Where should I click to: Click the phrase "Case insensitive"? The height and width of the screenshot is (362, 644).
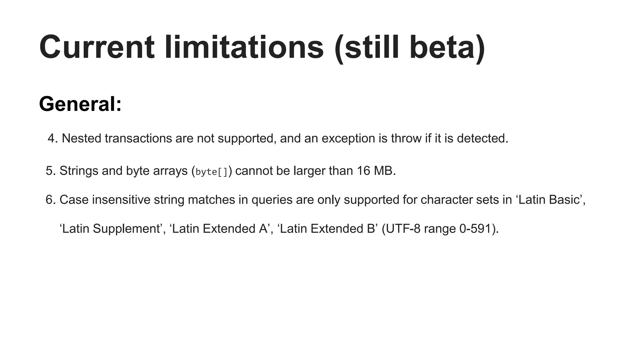click(x=105, y=200)
